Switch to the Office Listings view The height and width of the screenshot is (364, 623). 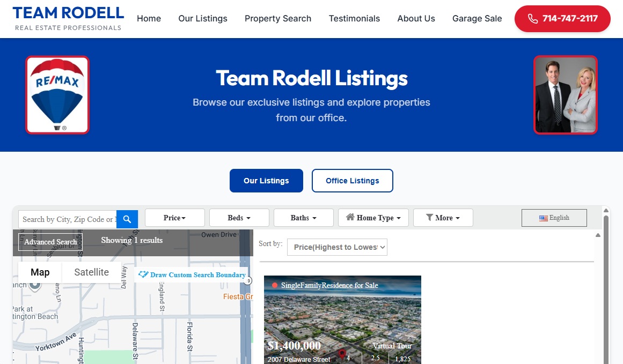click(x=352, y=181)
